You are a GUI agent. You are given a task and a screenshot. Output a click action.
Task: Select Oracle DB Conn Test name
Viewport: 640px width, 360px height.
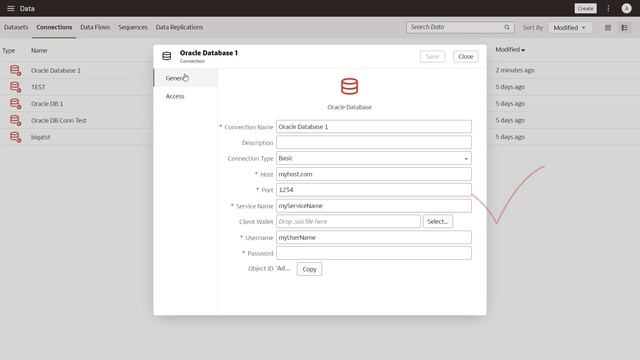[59, 121]
